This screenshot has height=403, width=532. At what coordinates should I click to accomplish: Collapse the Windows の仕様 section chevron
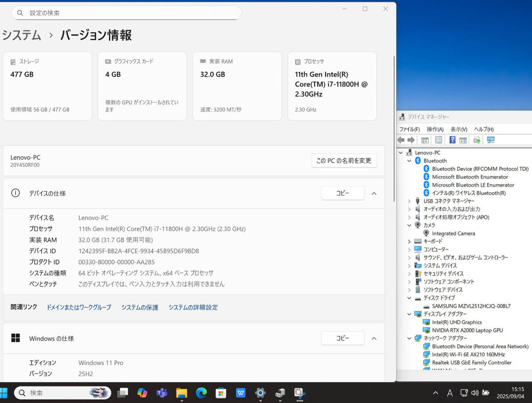(374, 338)
